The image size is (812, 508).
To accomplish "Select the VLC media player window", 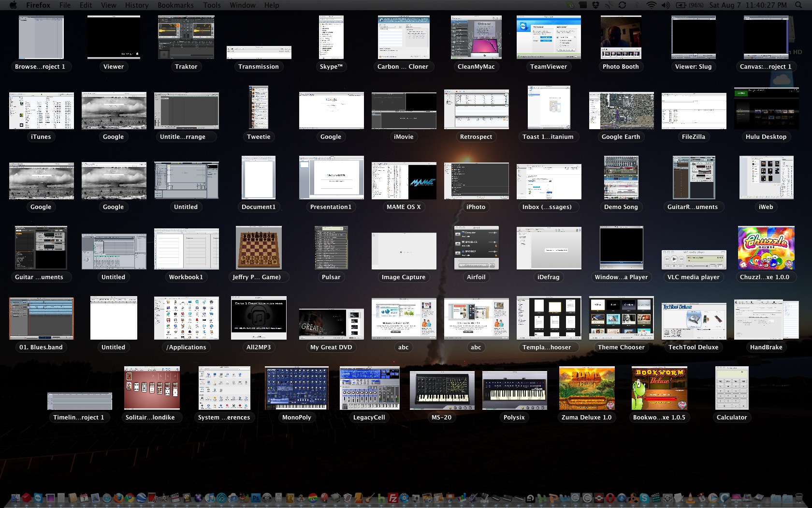I will point(694,260).
